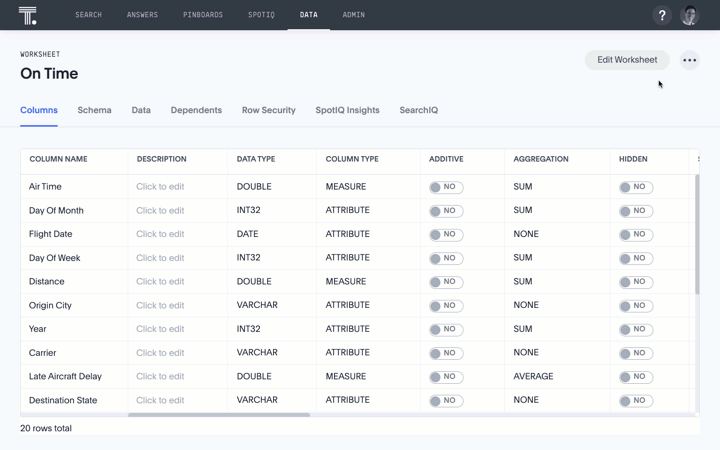This screenshot has width=720, height=450.
Task: Toggle Additive for Origin City
Action: pyautogui.click(x=446, y=305)
